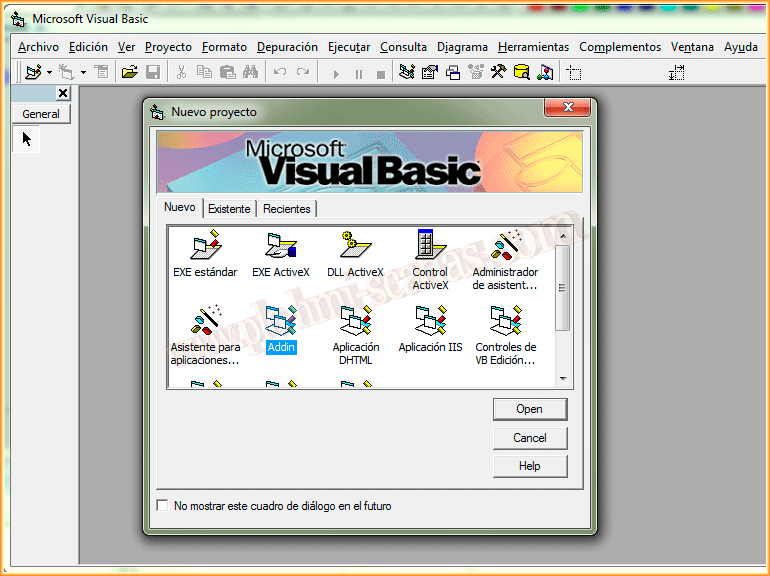Click the Toolbox hammer-and-wrench toolbar icon
Viewport: 770px width, 576px height.
click(498, 73)
